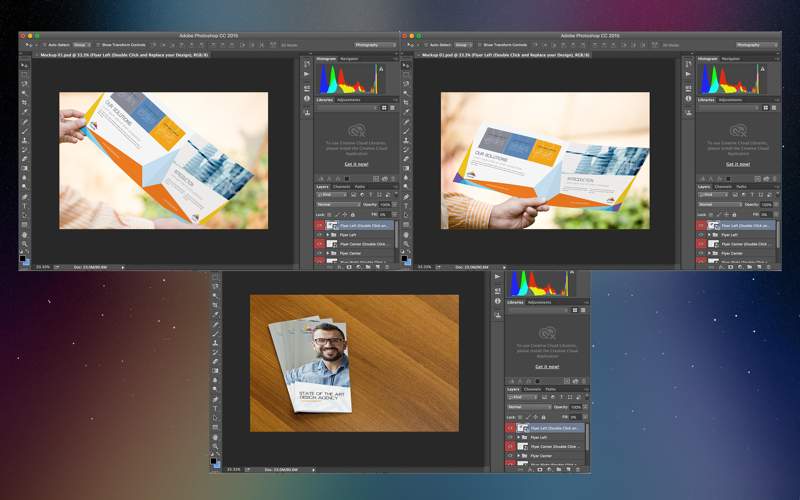Select Rectangular Marquee tool in left window

pyautogui.click(x=24, y=74)
